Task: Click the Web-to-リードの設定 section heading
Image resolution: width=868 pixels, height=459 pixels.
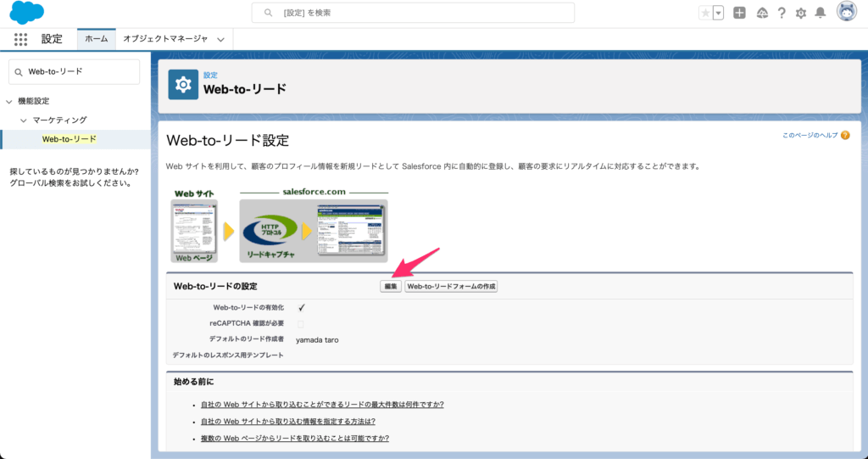Action: 215,287
